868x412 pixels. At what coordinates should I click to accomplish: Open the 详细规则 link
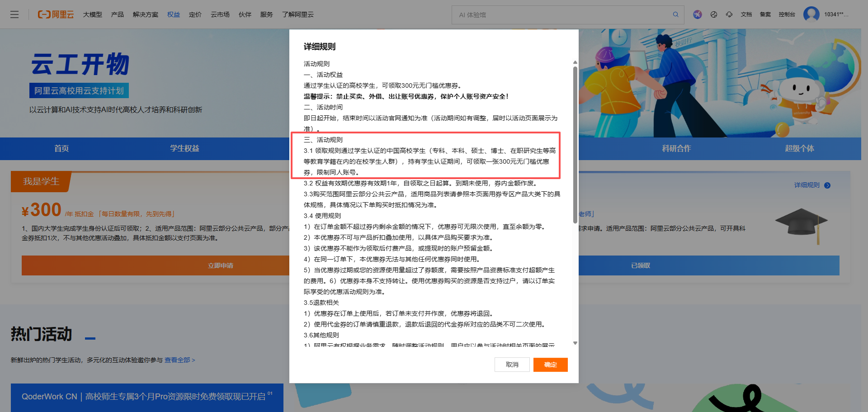tap(807, 185)
